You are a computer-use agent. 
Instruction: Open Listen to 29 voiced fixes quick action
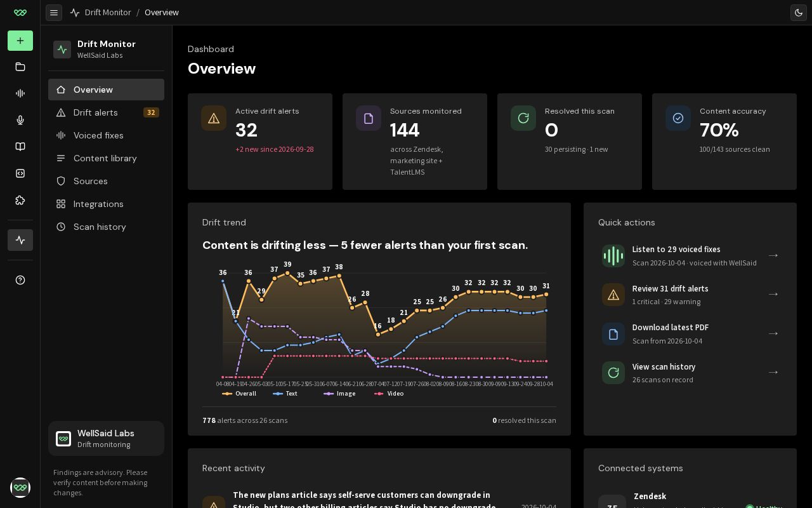690,256
